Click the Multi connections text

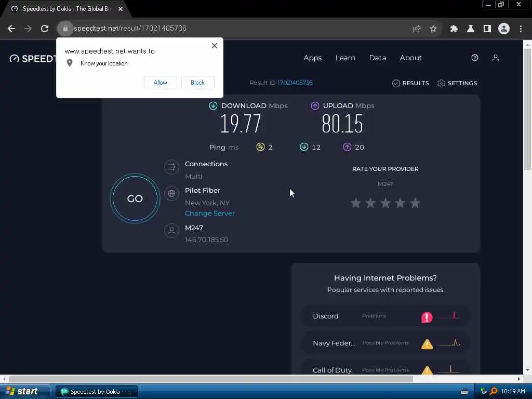[x=193, y=177]
